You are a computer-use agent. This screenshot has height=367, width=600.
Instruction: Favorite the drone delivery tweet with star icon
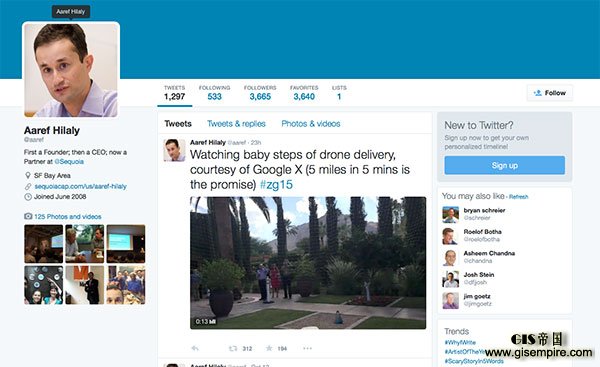269,348
